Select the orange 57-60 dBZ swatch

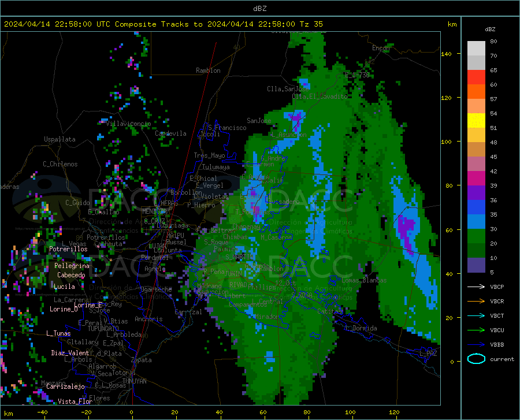pos(476,92)
